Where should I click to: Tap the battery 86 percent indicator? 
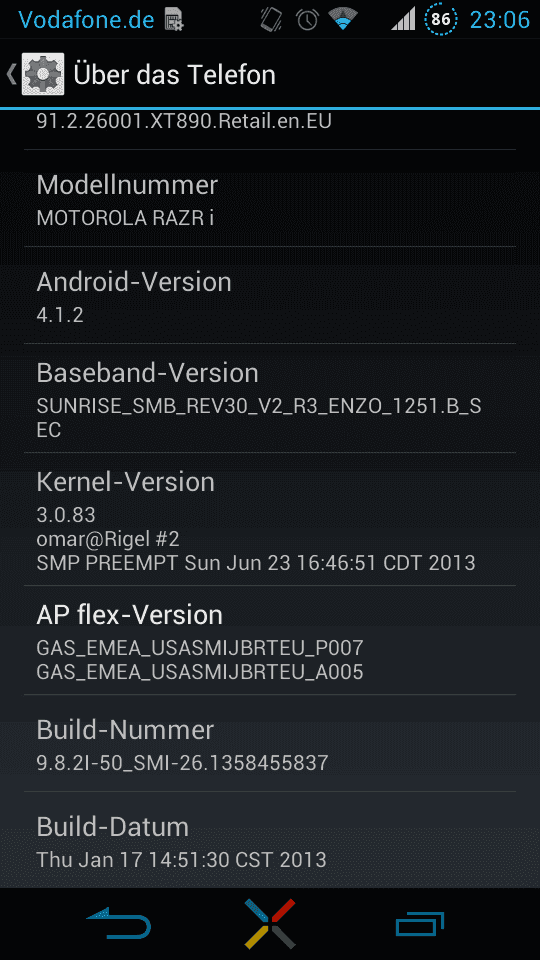[441, 20]
